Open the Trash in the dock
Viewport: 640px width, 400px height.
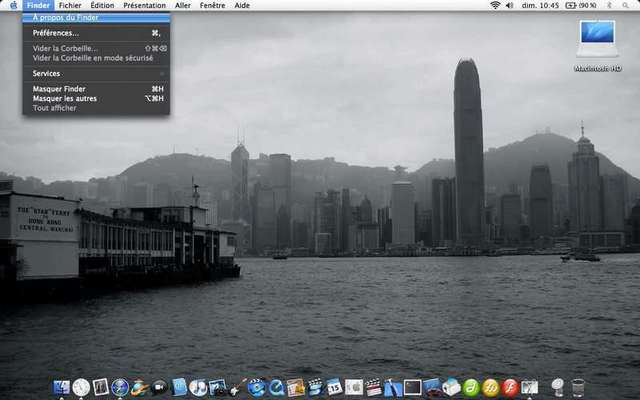pyautogui.click(x=578, y=387)
